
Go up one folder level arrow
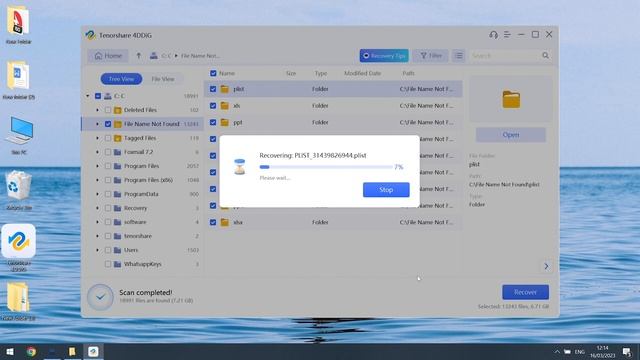coord(138,56)
